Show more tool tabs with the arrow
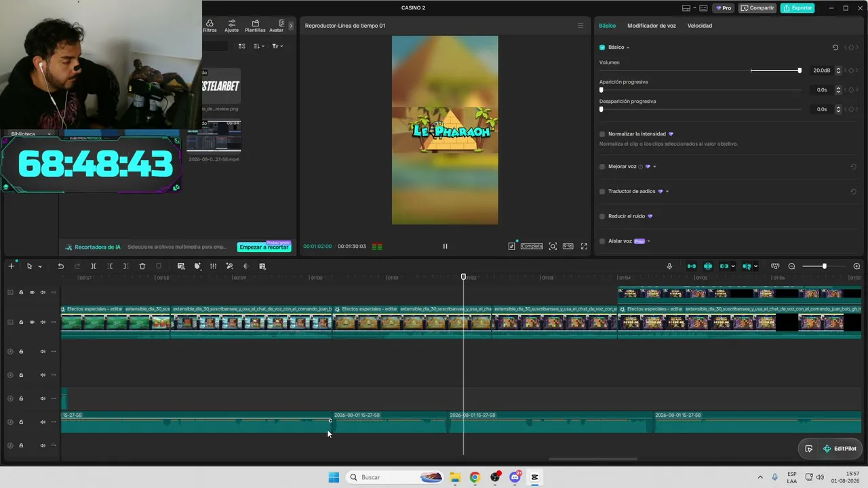 click(291, 26)
